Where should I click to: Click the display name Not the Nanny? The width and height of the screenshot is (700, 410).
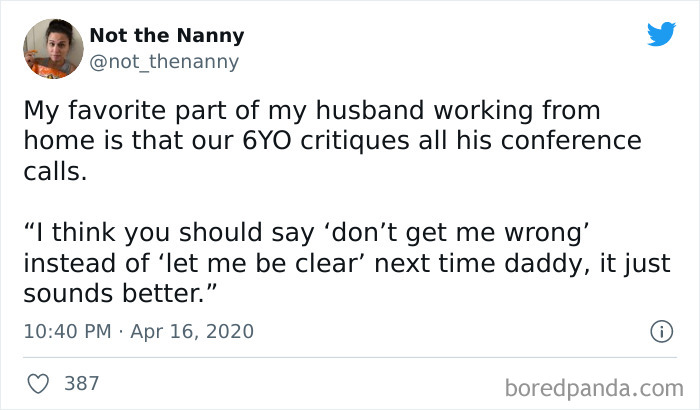[166, 36]
